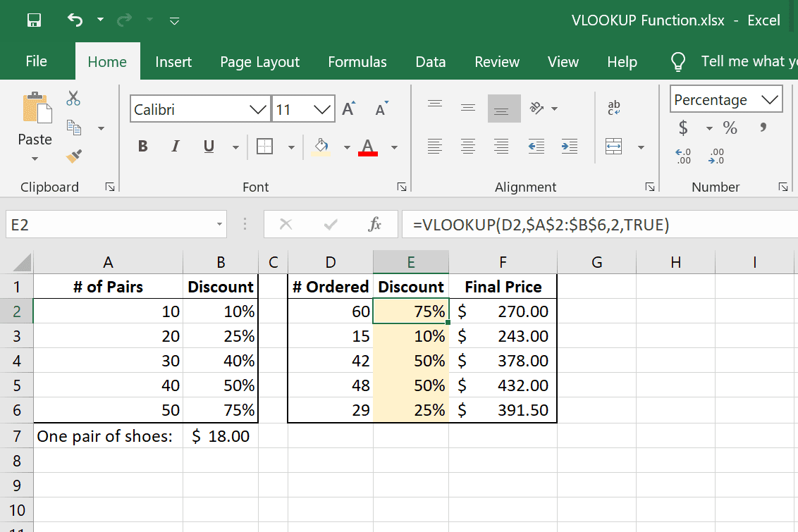Viewport: 798px width, 532px height.
Task: Open the View ribbon tab
Action: (x=563, y=62)
